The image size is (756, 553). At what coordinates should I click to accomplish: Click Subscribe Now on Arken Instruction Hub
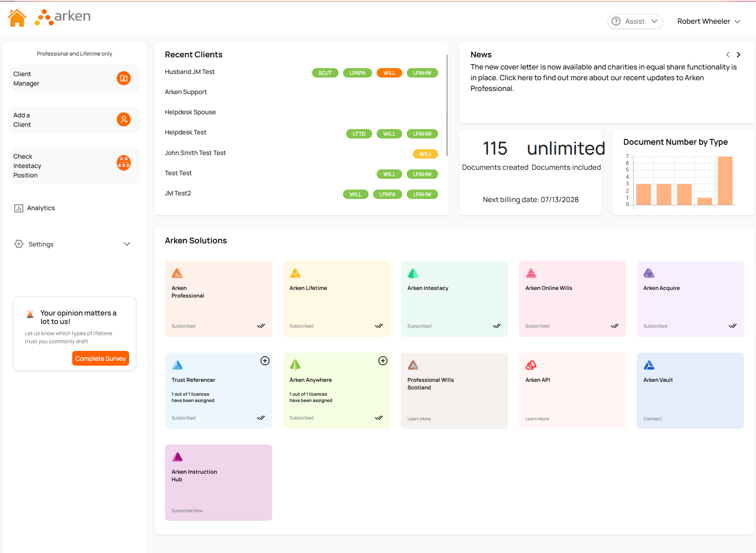pos(187,511)
